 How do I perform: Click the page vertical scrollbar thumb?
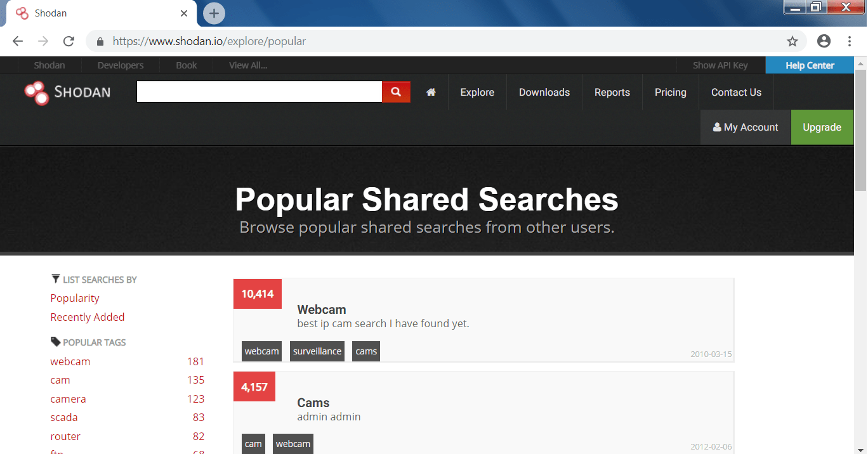point(860,130)
